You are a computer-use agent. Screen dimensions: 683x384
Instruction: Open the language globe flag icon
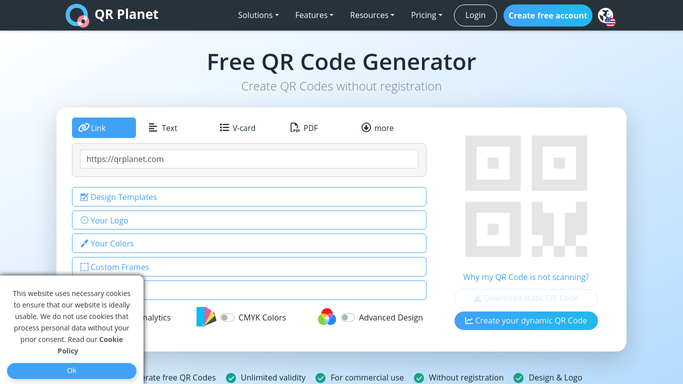pos(606,16)
